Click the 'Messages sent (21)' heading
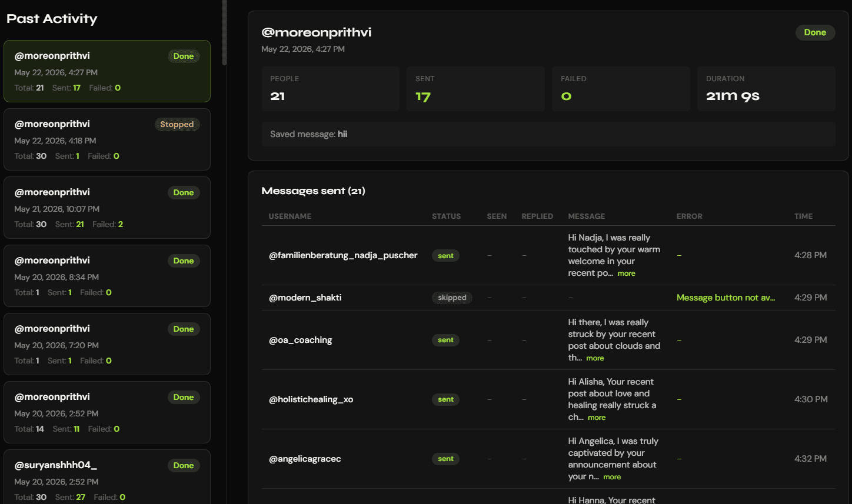This screenshot has width=852, height=504. tap(314, 191)
